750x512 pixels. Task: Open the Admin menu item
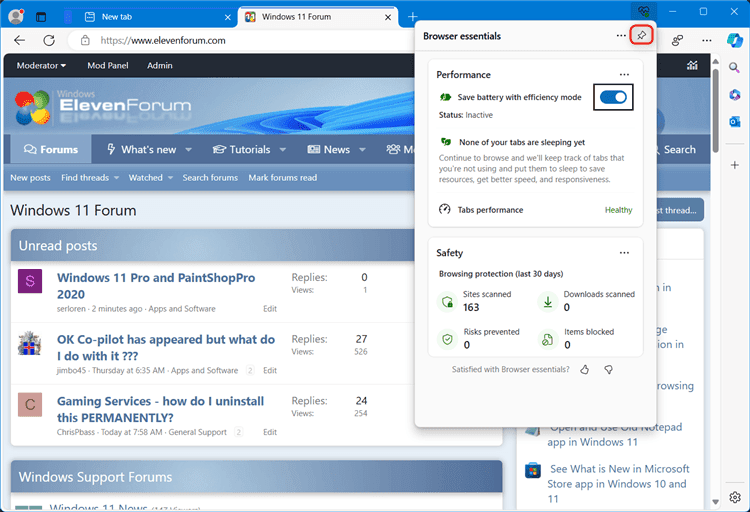coord(160,66)
